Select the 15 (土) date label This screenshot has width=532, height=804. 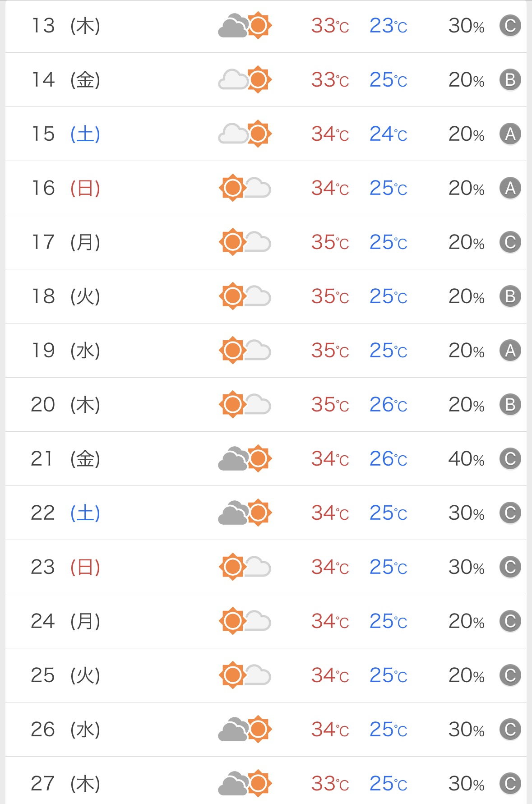tap(66, 134)
